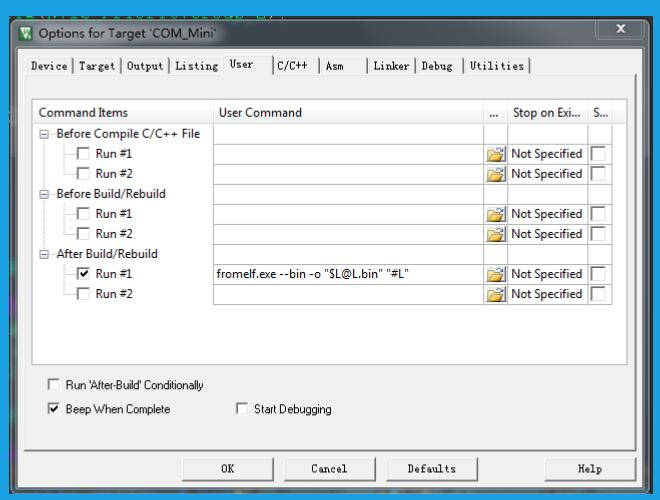Browse folder for After Build Run #2 command
Viewport: 660px width, 500px height.
click(x=495, y=294)
